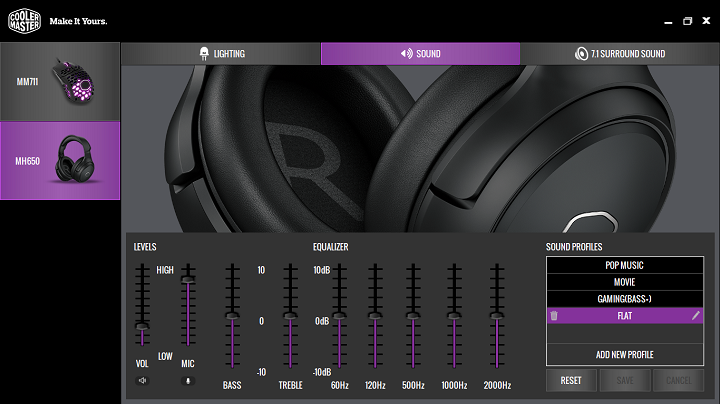This screenshot has height=404, width=720.
Task: Click the 60Hz equalizer slider handle
Action: [339, 316]
